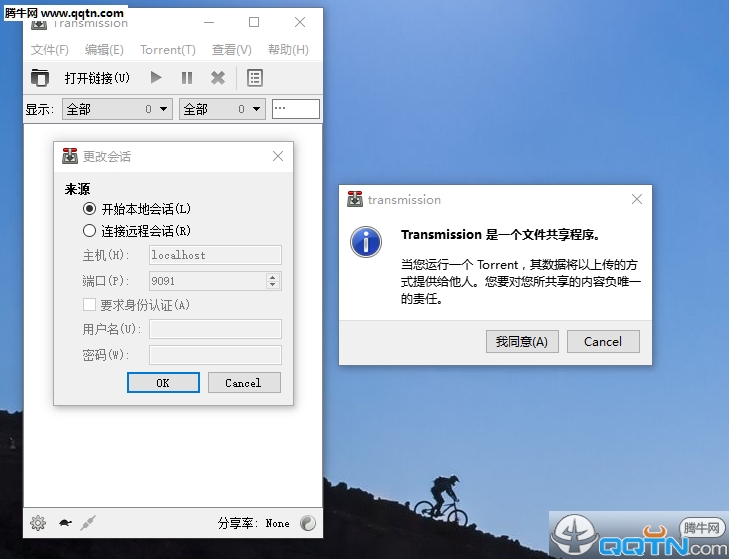Open the 查看(V) menu
Image resolution: width=729 pixels, height=559 pixels.
[232, 50]
